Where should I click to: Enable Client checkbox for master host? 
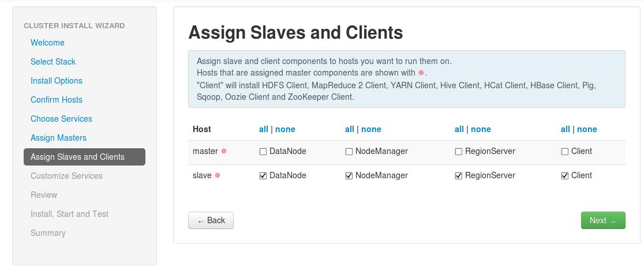565,152
